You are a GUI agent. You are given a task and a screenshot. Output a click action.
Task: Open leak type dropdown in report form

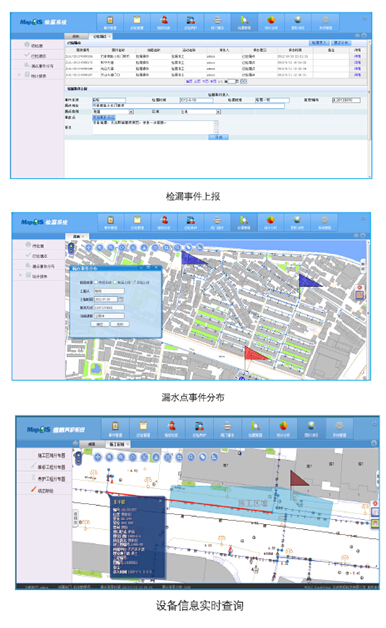click(113, 112)
